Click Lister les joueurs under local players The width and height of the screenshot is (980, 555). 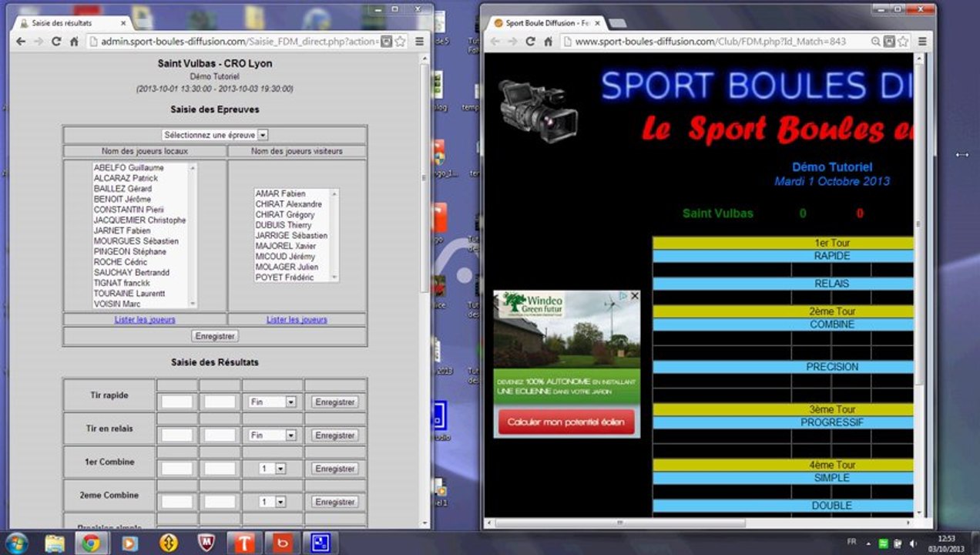(x=145, y=319)
